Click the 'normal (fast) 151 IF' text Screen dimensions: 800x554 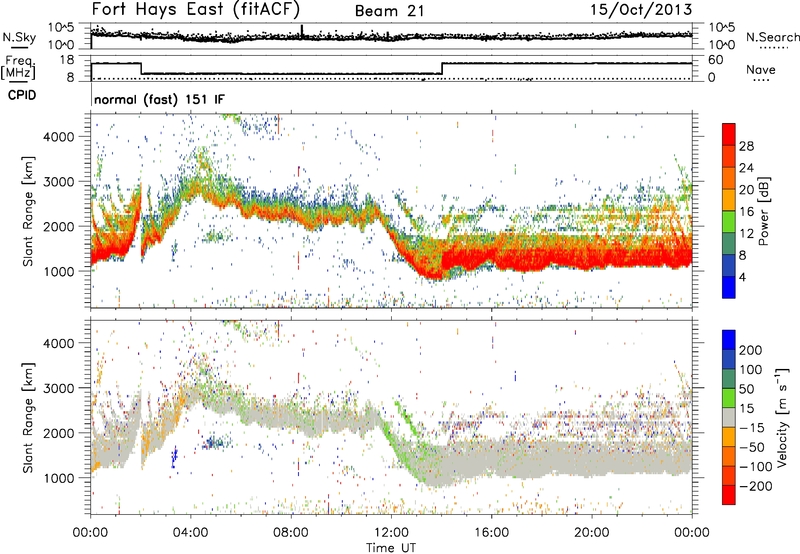pyautogui.click(x=159, y=99)
